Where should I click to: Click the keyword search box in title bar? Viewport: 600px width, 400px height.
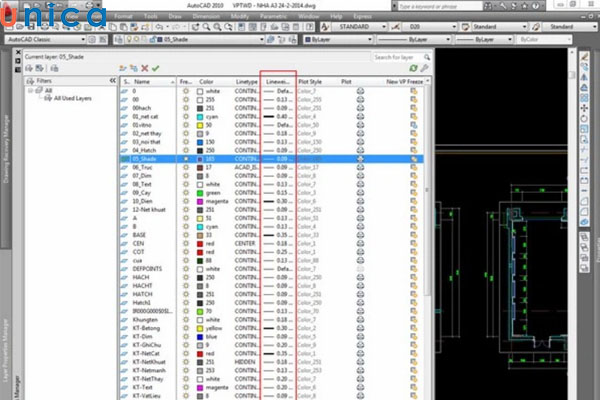(440, 6)
